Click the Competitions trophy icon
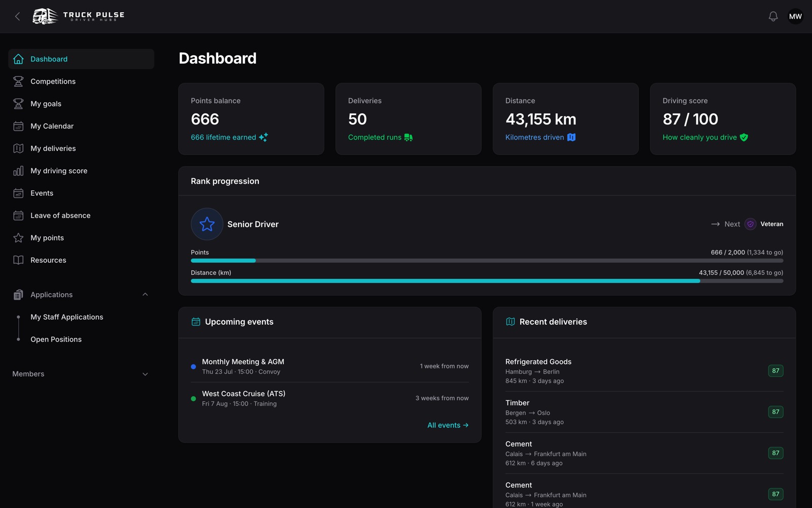812x508 pixels. click(18, 81)
